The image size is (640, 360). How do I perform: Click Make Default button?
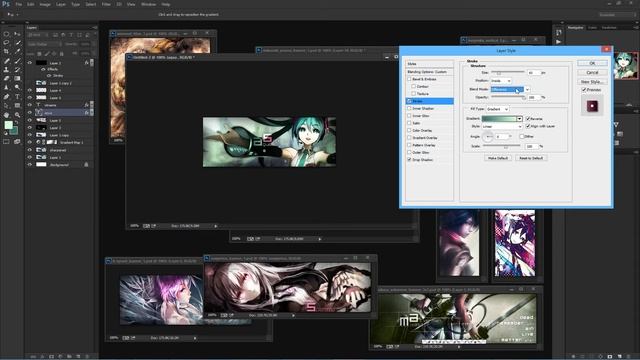[498, 158]
